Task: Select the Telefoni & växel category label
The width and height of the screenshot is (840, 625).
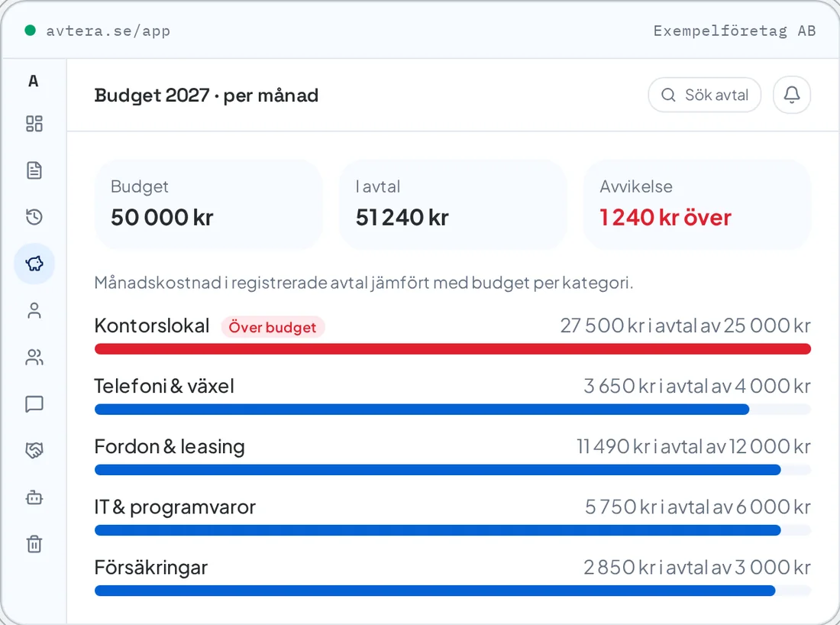Action: [x=164, y=387]
